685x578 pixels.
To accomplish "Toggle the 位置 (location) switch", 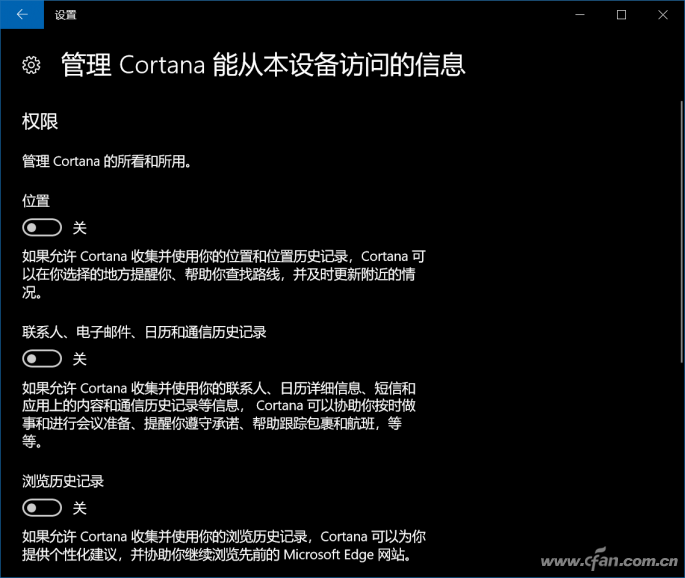I will point(42,227).
